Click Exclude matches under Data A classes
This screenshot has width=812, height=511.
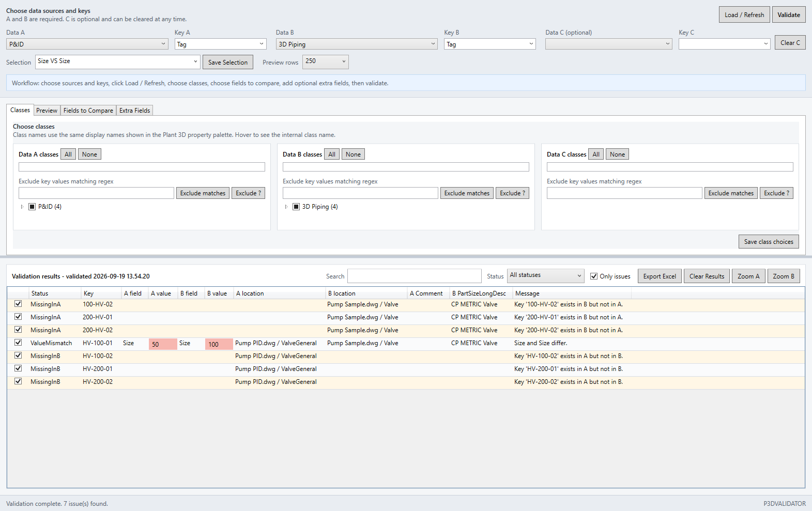[x=203, y=193]
